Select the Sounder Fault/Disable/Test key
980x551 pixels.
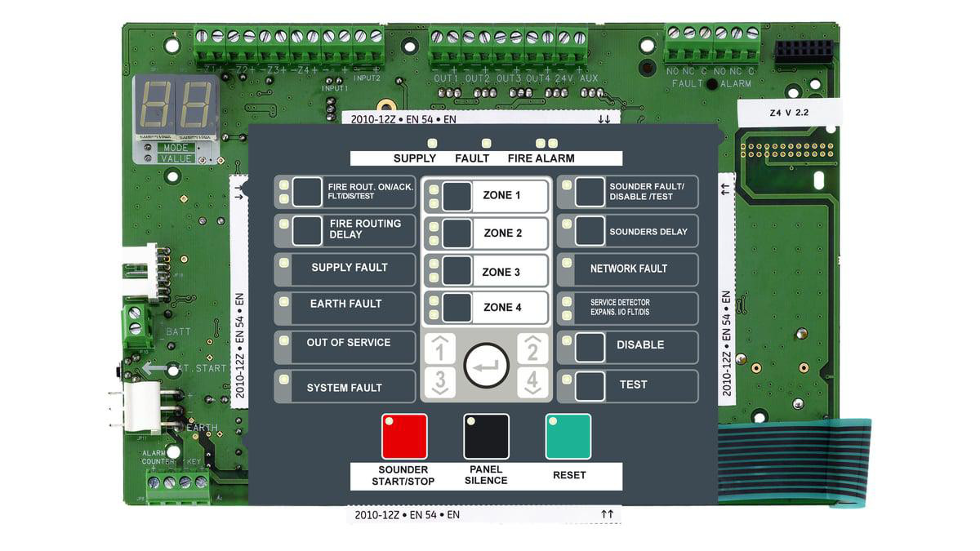click(x=590, y=192)
